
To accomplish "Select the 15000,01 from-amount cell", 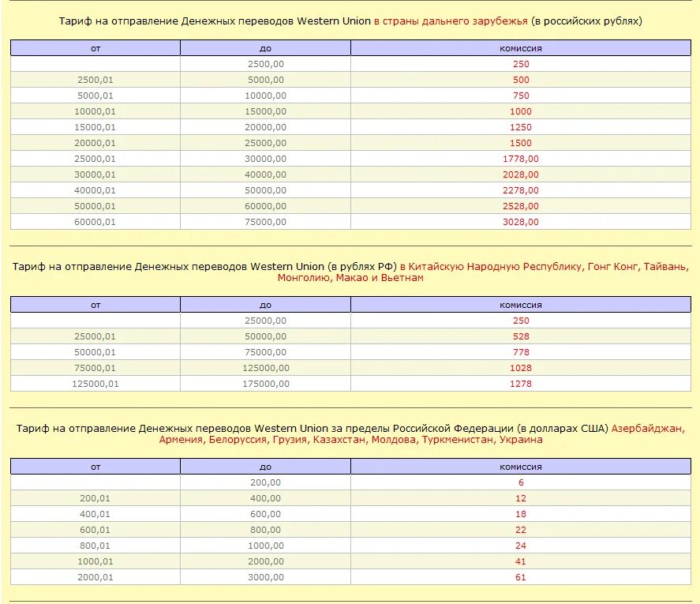I will point(95,127).
